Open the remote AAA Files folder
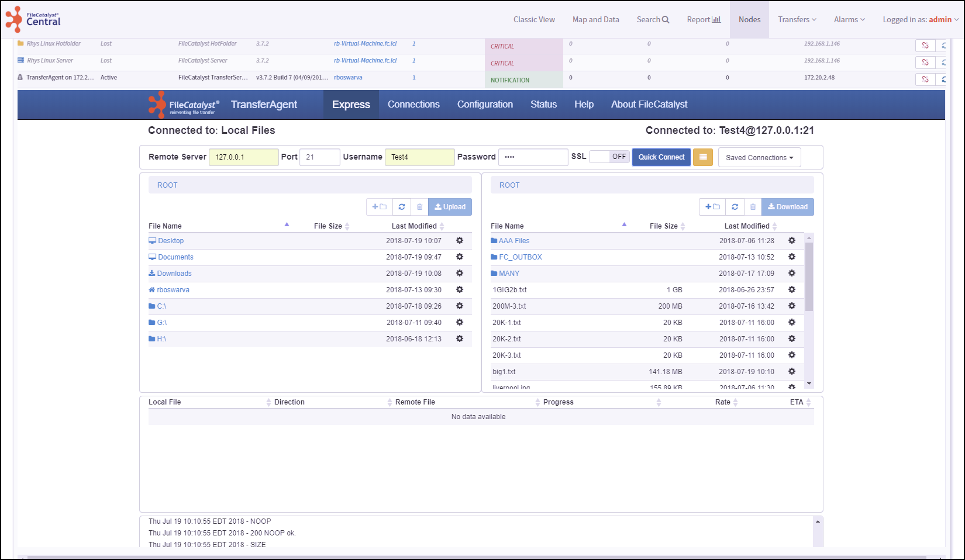 pyautogui.click(x=514, y=241)
